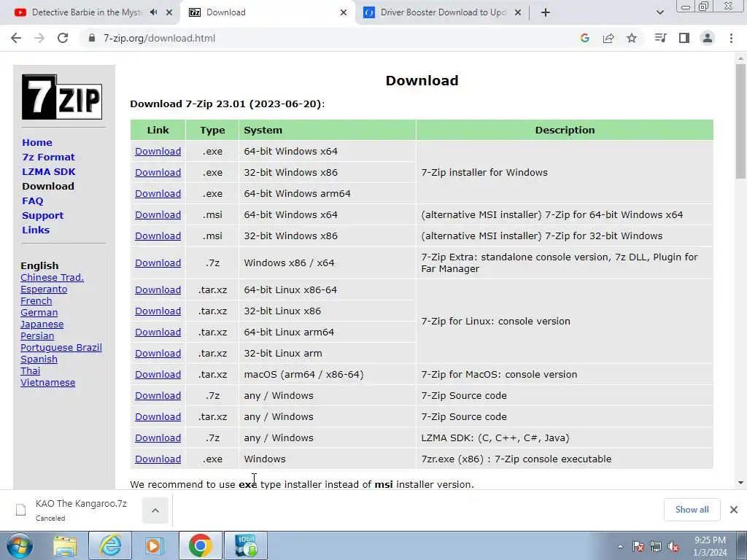The width and height of the screenshot is (747, 560).
Task: Switch language to Chinese Trad.
Action: pos(52,278)
